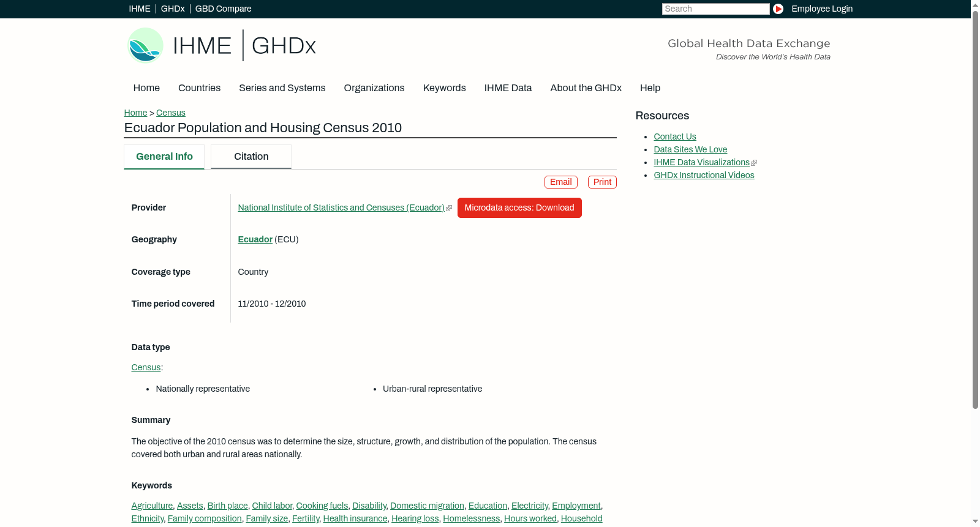Image resolution: width=980 pixels, height=527 pixels.
Task: Click the Domestic migration keyword
Action: (427, 506)
